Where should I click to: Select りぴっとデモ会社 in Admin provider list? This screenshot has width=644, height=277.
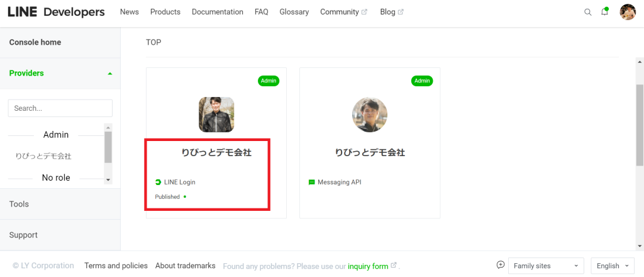tap(43, 156)
